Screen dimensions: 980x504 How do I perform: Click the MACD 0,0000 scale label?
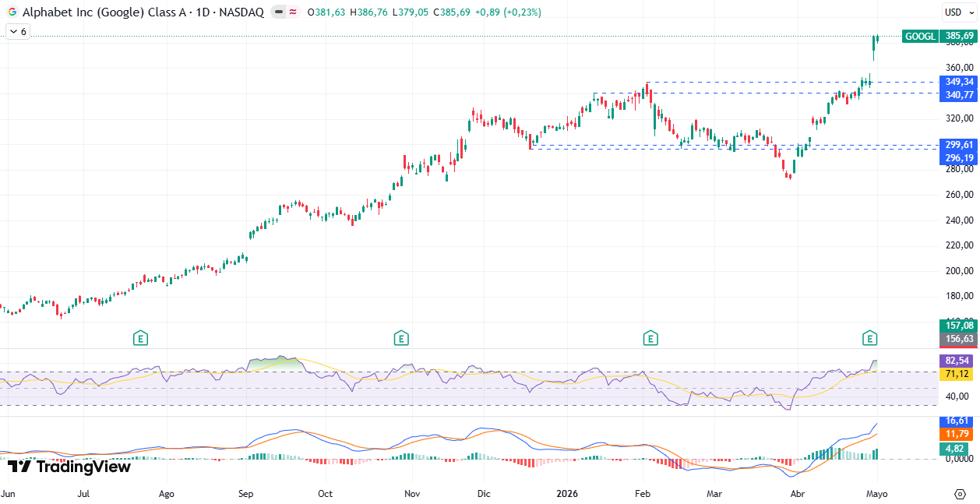click(x=960, y=460)
